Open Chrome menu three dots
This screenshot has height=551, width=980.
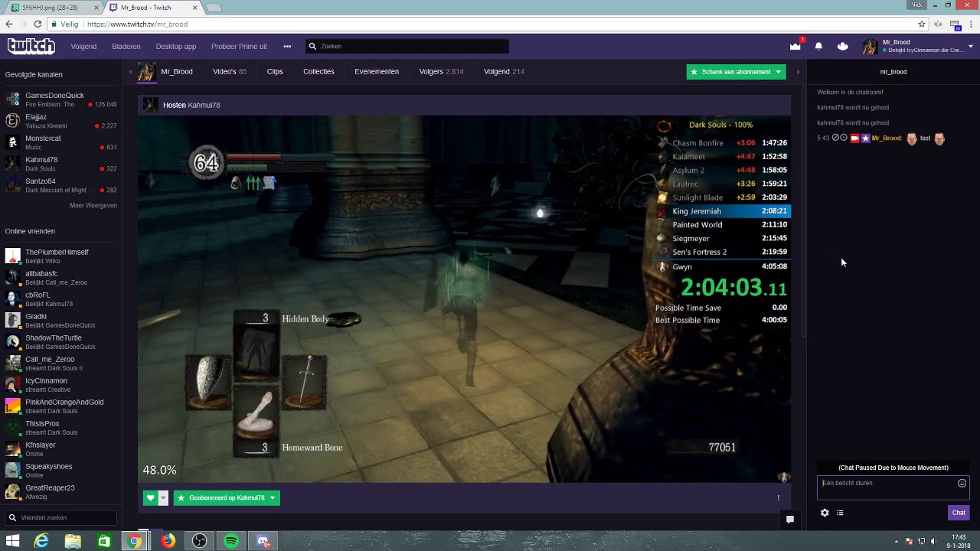[x=970, y=24]
